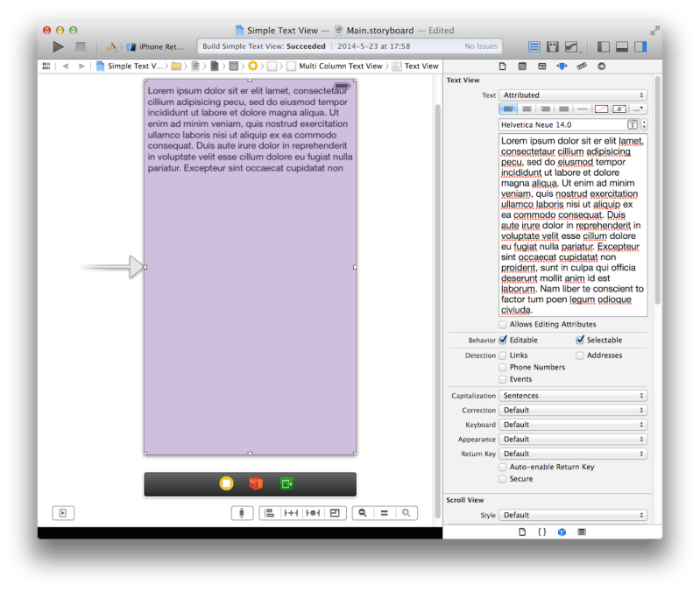Enable Addresses detection
The height and width of the screenshot is (591, 700).
(579, 355)
